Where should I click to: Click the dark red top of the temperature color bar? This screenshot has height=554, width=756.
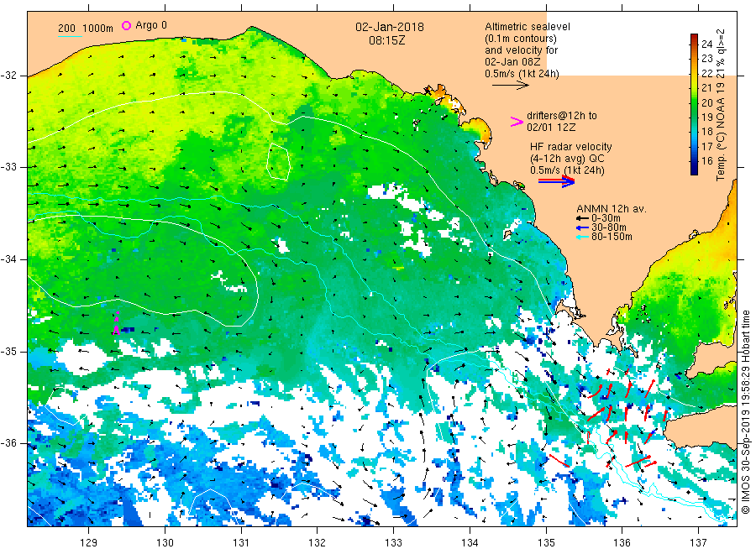695,37
